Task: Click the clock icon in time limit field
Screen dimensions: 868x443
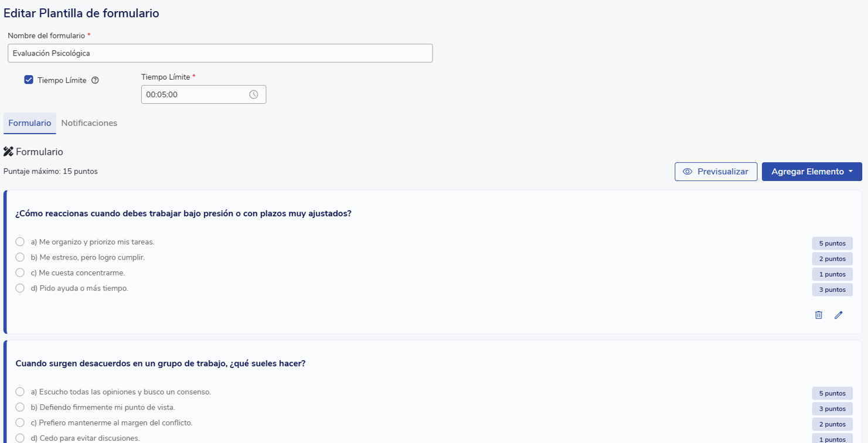Action: 254,94
